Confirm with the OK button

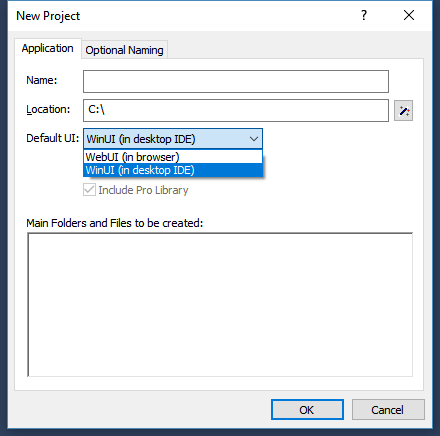pos(307,410)
